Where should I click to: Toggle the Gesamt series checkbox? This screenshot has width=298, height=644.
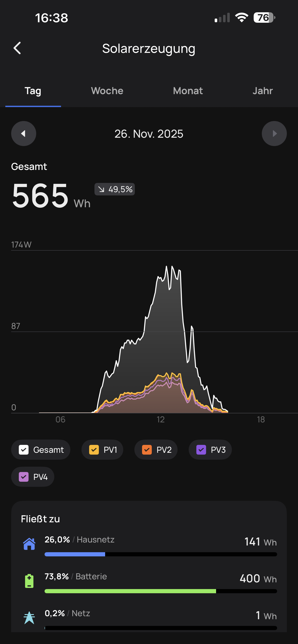click(x=24, y=450)
